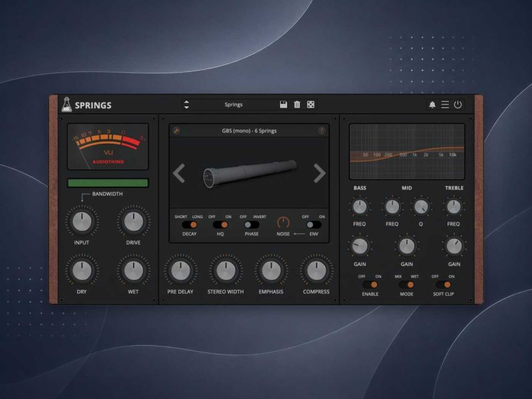Open the preset up/down selector arrows
Screen dimensions: 532x399
[x=187, y=104]
